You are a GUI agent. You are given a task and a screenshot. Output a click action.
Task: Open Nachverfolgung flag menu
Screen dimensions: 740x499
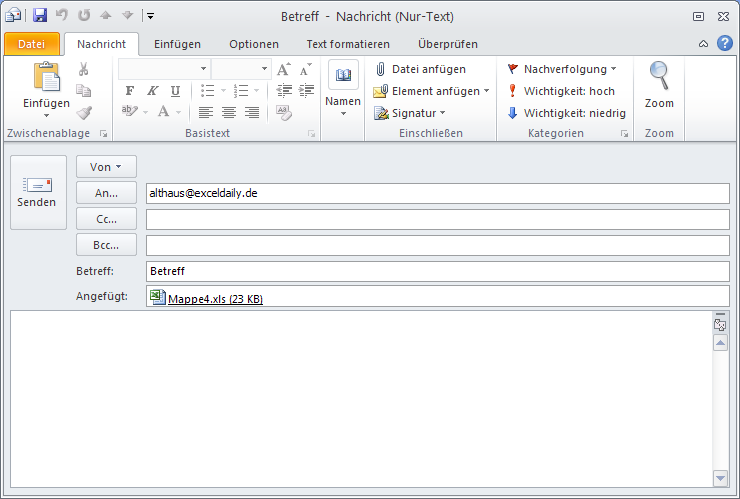(x=562, y=69)
